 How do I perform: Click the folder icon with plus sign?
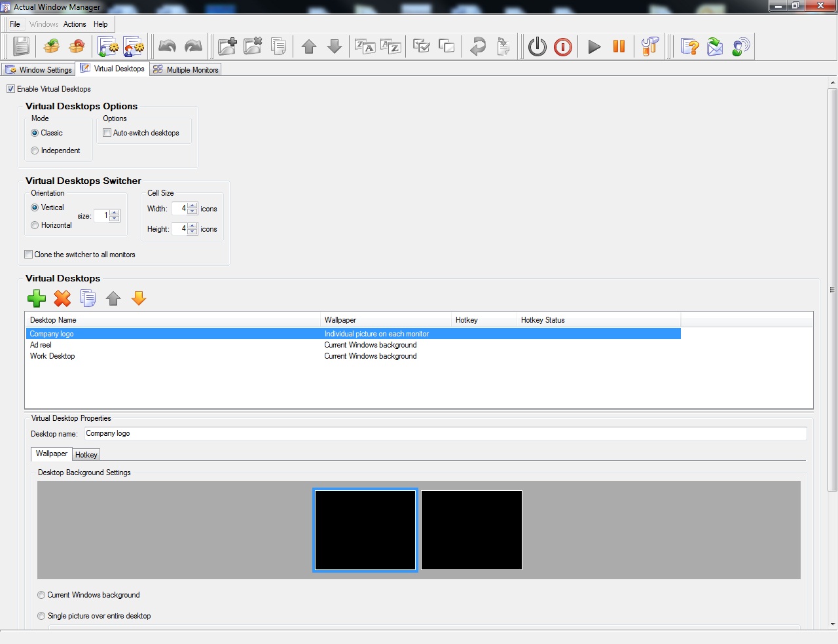click(x=227, y=46)
